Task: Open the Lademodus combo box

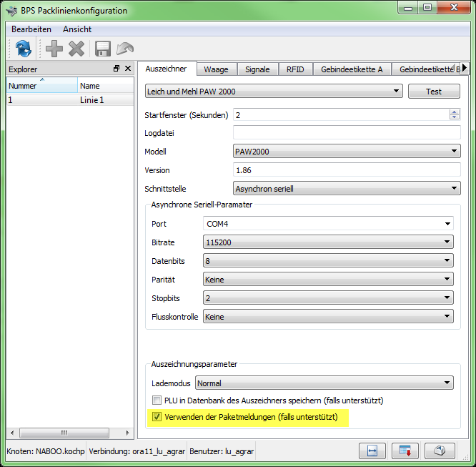Action: click(324, 383)
